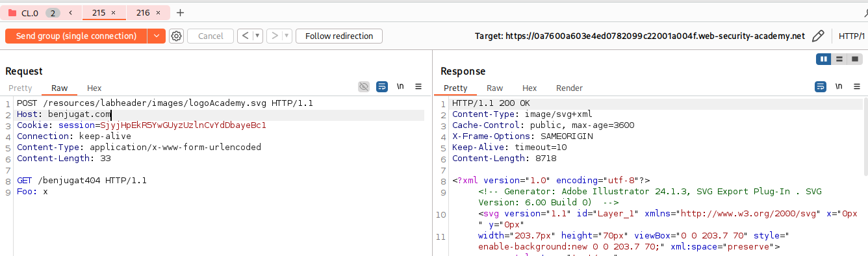Go to previous request in history
This screenshot has height=256, width=868.
click(x=245, y=36)
